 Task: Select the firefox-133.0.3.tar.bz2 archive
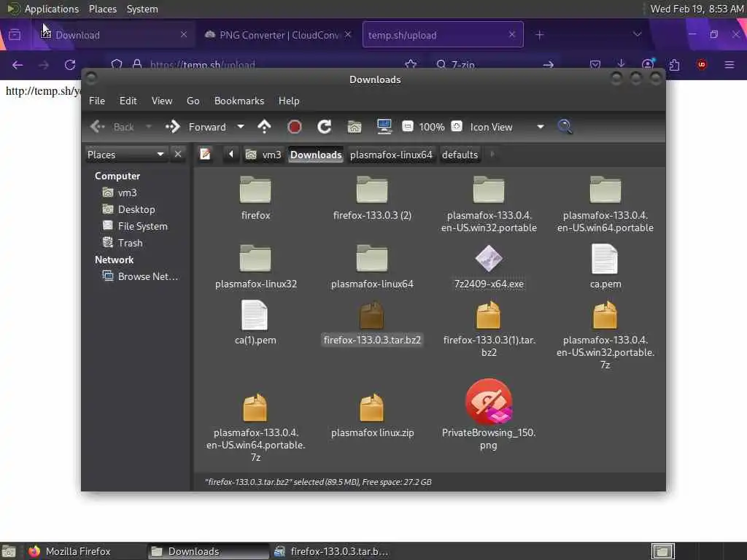372,323
